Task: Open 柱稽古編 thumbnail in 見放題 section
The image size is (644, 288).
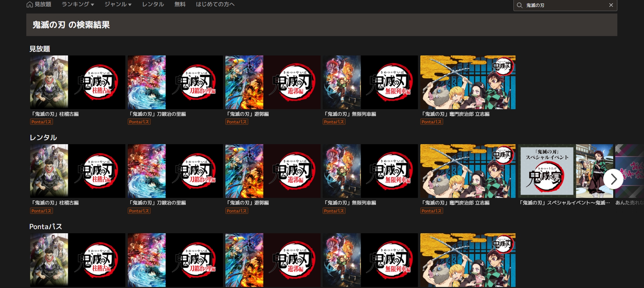Action: point(78,82)
